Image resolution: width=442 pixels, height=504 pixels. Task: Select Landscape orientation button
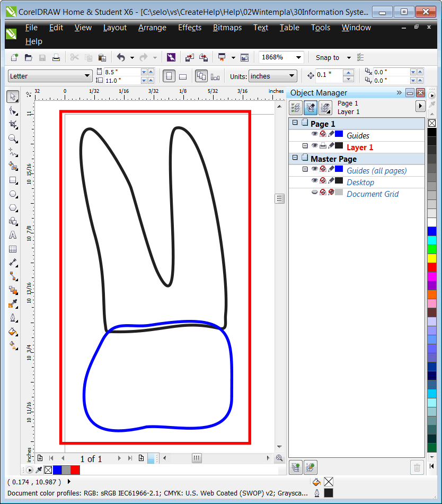pyautogui.click(x=183, y=76)
